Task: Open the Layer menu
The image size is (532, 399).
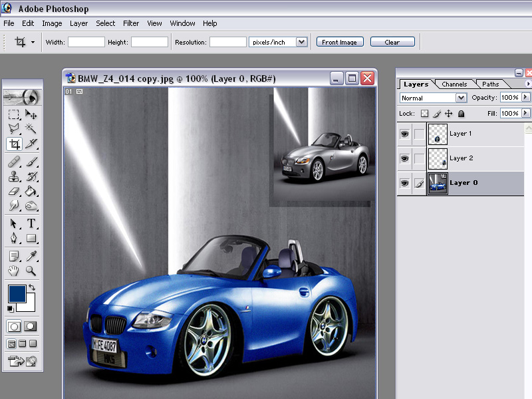Action: tap(78, 23)
